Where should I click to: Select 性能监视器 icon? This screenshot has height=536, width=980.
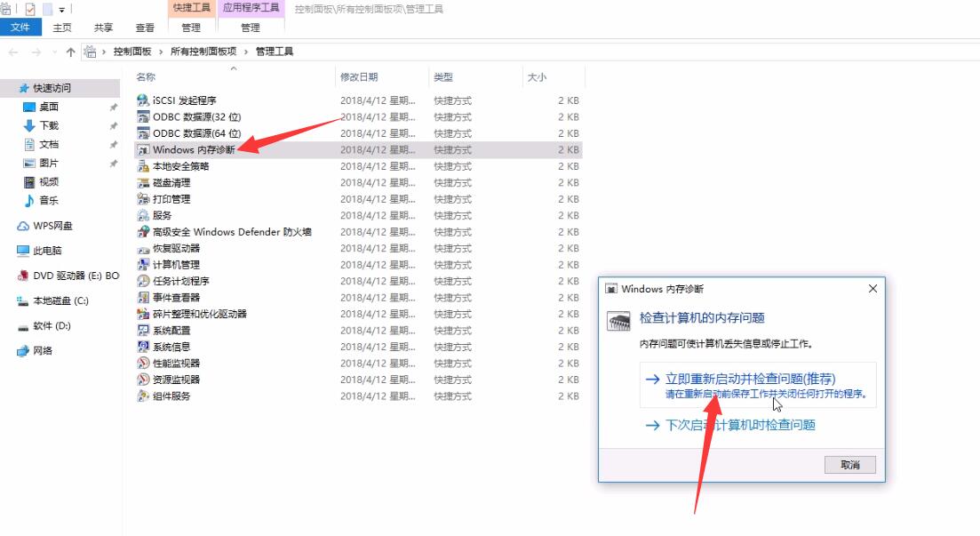coord(143,364)
